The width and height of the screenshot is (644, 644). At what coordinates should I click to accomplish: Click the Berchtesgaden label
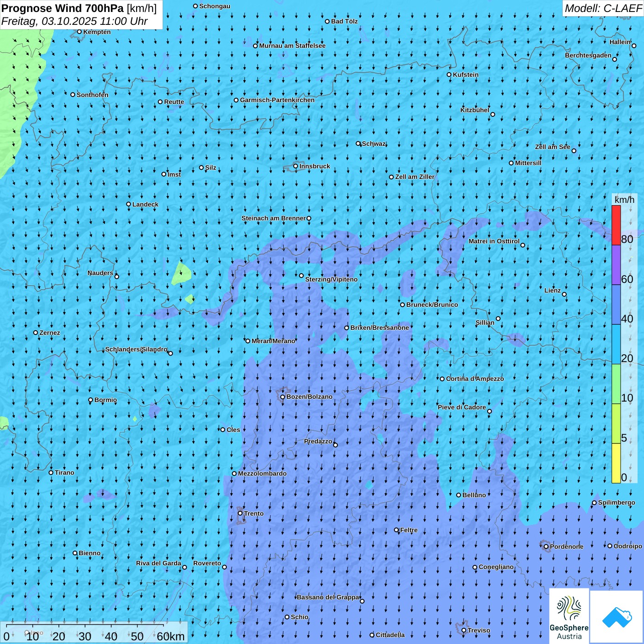[x=588, y=55]
